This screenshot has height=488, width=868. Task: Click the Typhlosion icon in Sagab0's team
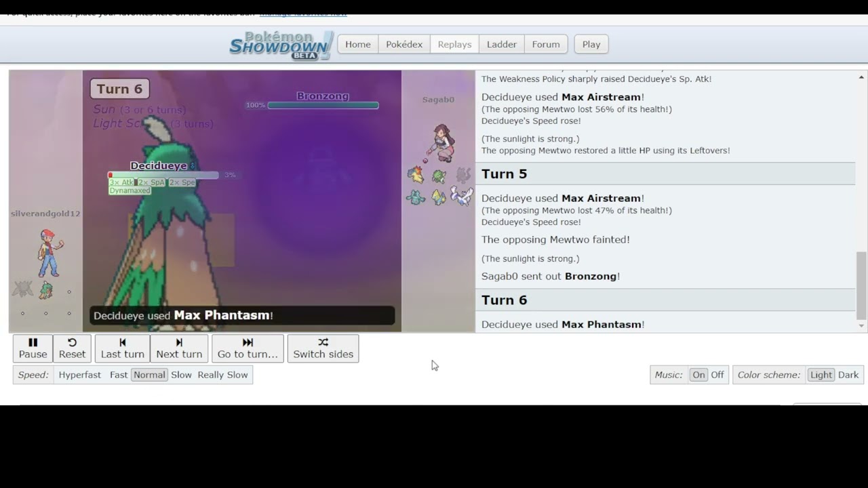point(416,176)
